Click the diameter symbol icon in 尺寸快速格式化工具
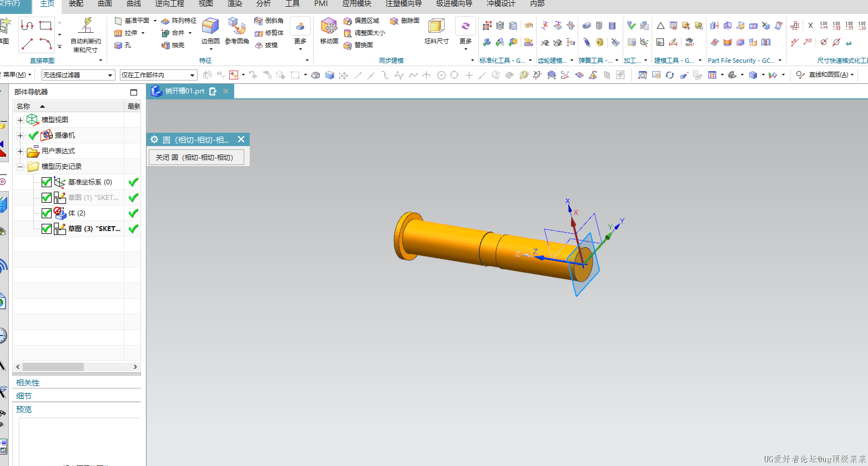The image size is (868, 466). 824,42
